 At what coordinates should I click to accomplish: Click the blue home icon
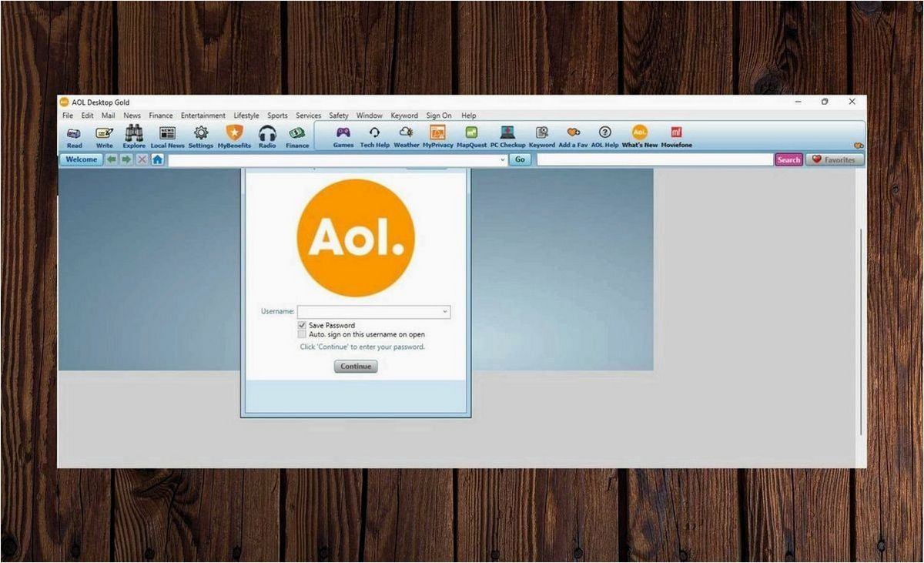[x=157, y=159]
